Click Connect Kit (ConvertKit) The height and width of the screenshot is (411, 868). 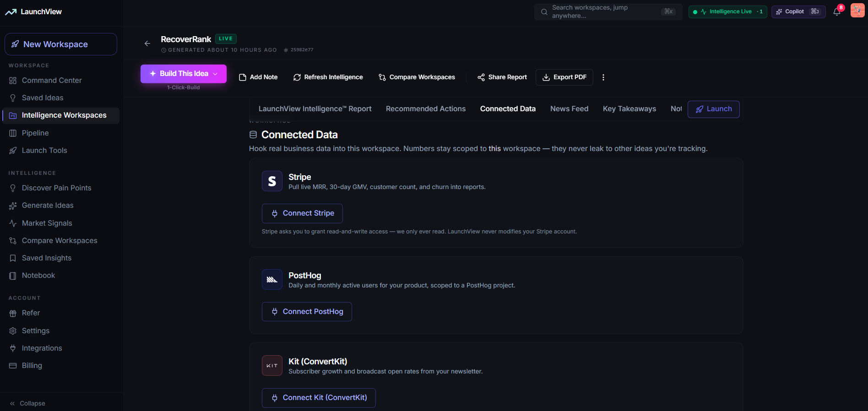(319, 398)
